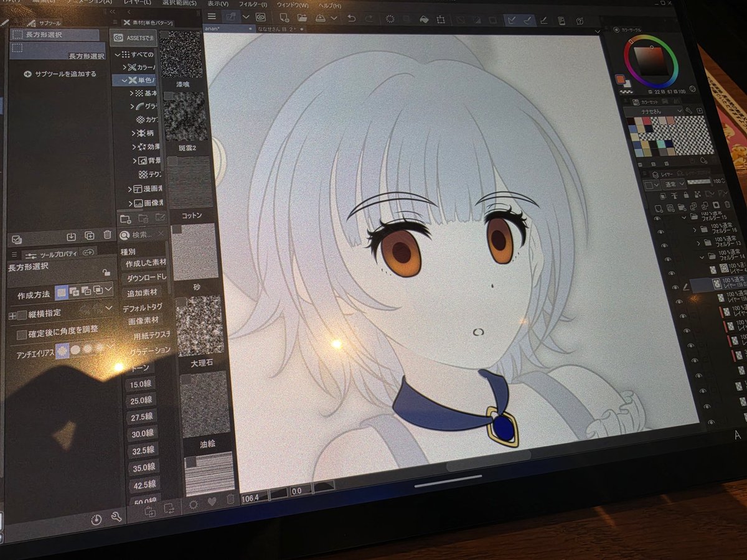Enable 確定後に角度を調整 checkbox
The height and width of the screenshot is (560, 747).
click(x=22, y=335)
